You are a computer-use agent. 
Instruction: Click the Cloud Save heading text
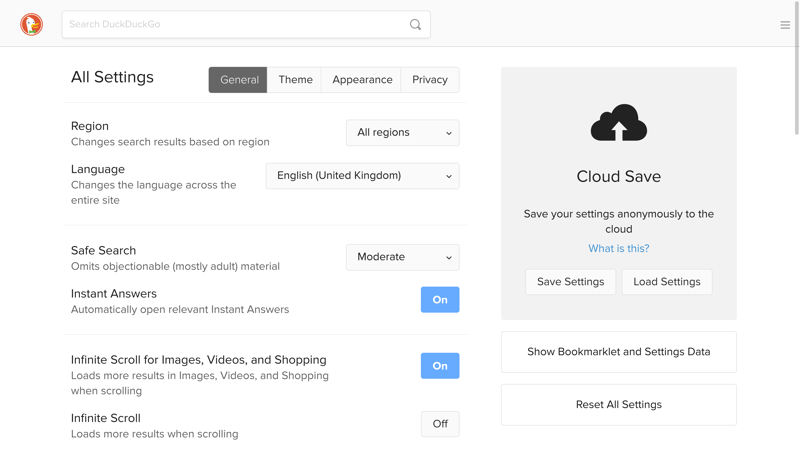[618, 177]
